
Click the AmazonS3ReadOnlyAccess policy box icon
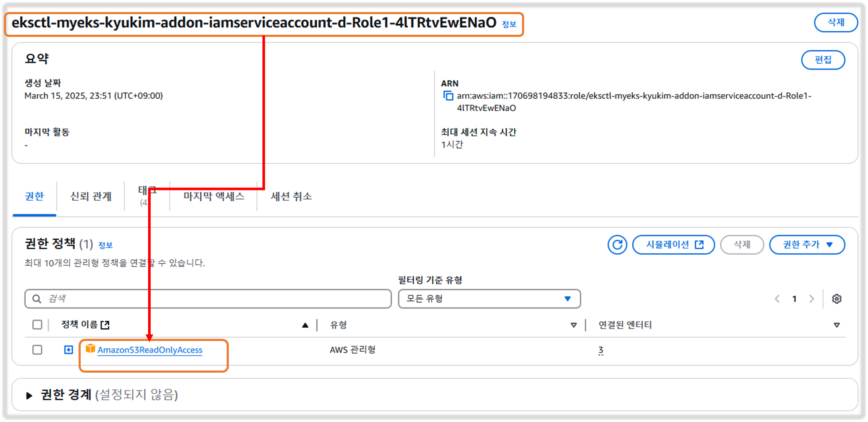coord(90,349)
